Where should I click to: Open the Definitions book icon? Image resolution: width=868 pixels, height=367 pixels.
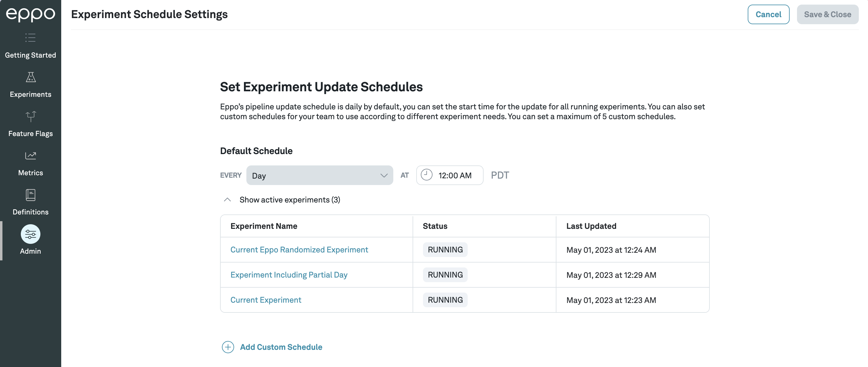coord(30,195)
